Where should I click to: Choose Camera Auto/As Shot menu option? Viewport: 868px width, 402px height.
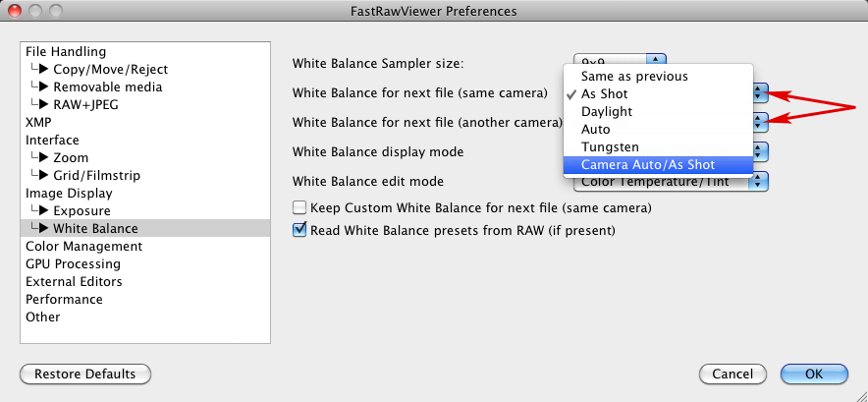(648, 165)
